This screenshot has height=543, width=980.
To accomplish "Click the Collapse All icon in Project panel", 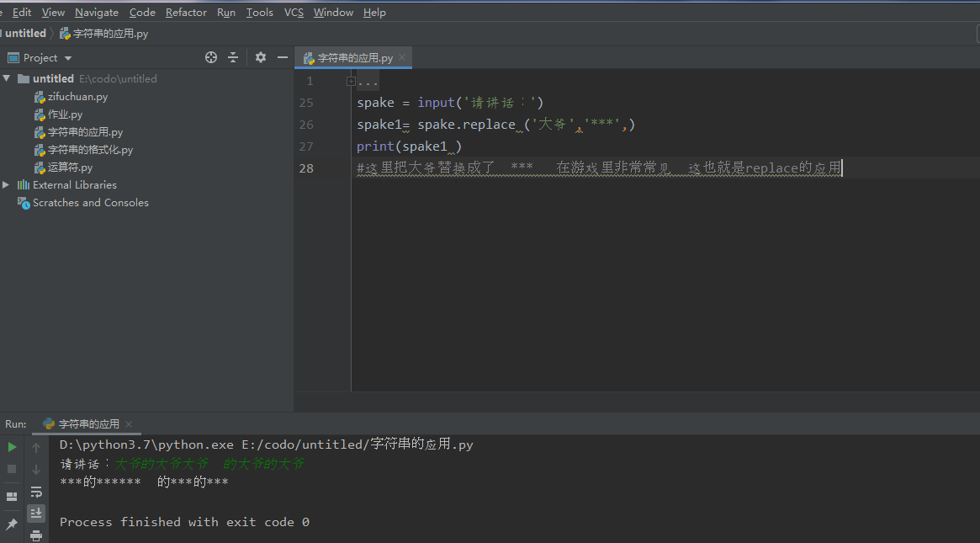I will coord(233,57).
